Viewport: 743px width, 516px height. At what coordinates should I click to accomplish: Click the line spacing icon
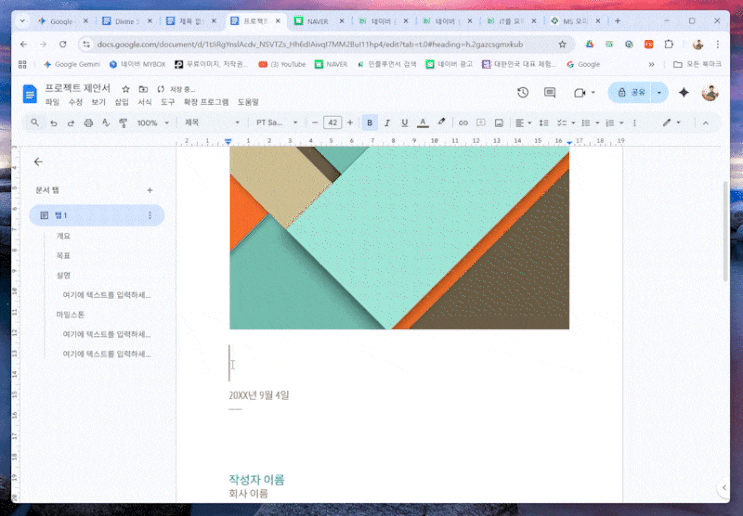[x=544, y=123]
